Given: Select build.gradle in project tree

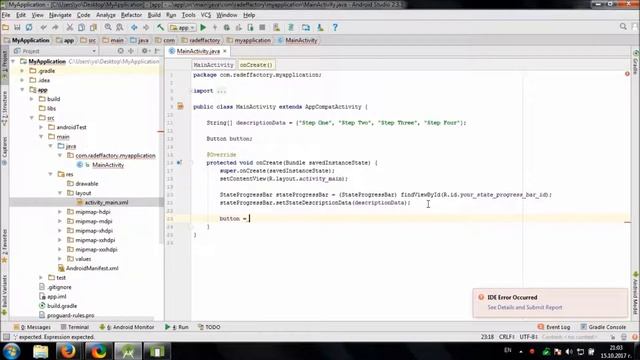Looking at the screenshot, I should (x=62, y=306).
